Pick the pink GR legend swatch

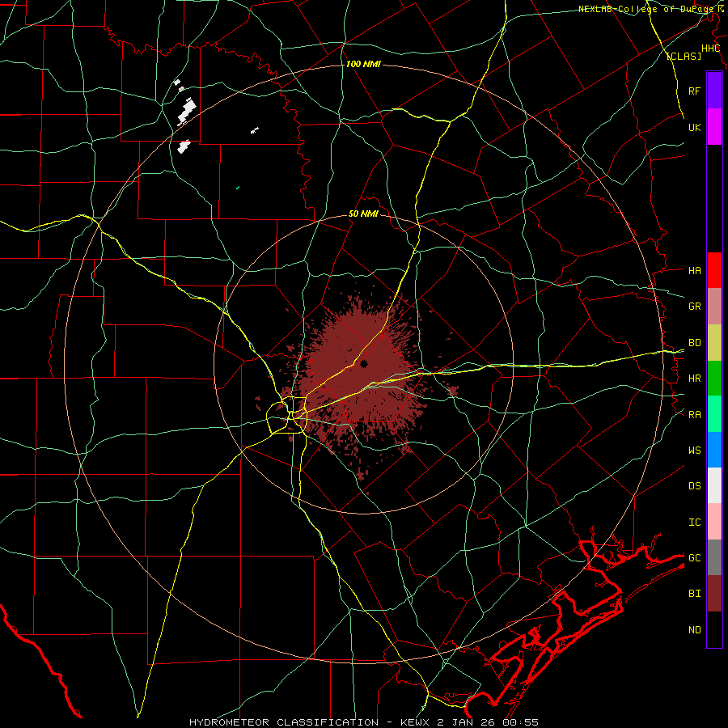(714, 307)
